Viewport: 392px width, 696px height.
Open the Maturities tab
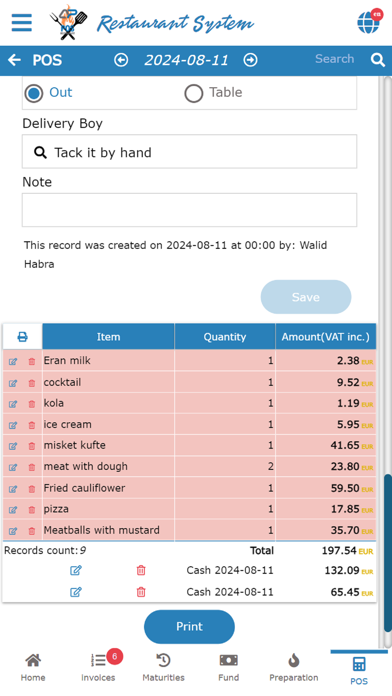(x=163, y=668)
